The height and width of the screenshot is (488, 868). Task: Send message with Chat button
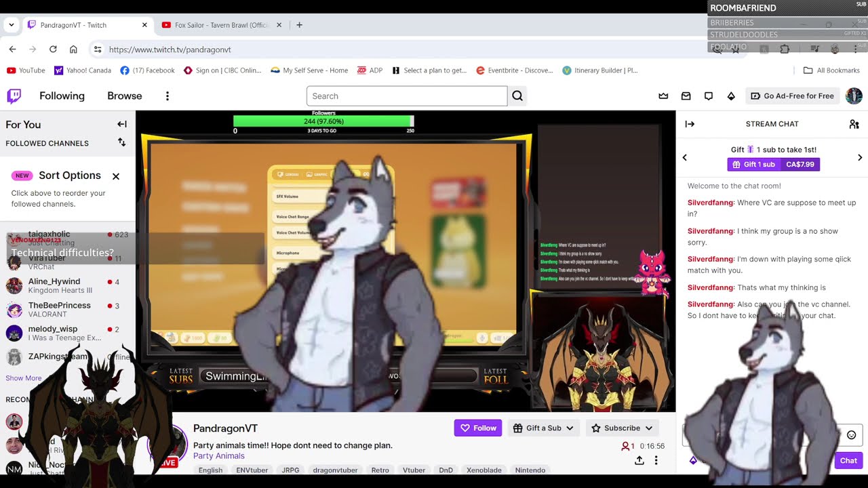click(x=848, y=460)
